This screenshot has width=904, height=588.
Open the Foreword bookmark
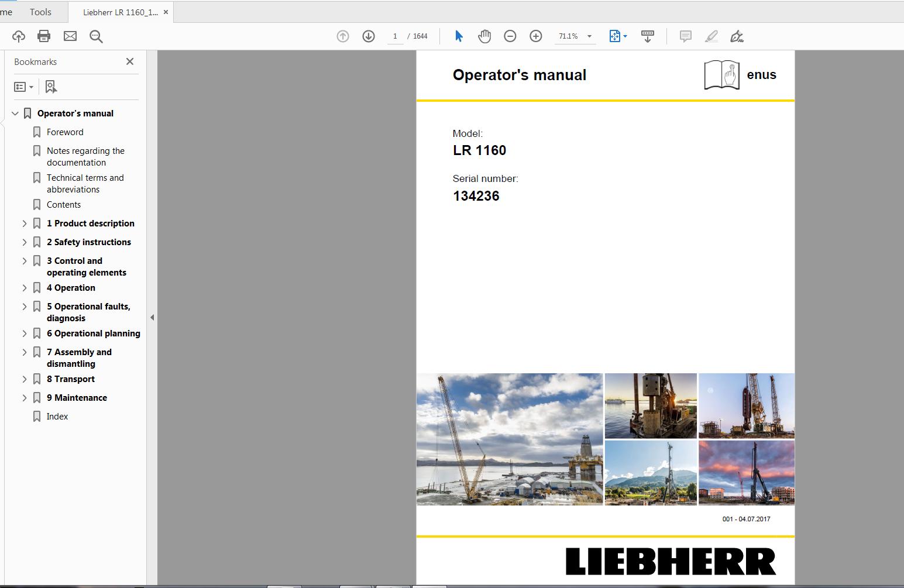pos(65,132)
